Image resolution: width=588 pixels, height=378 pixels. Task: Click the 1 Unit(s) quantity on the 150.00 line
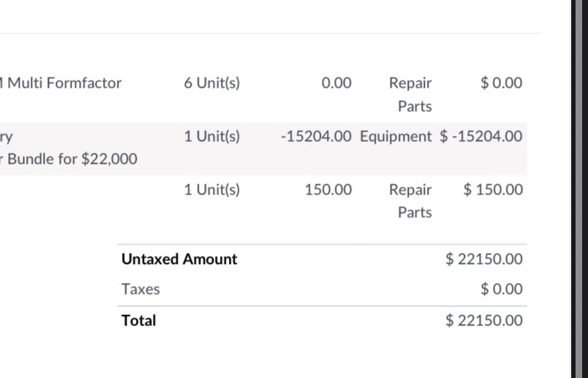pos(212,190)
